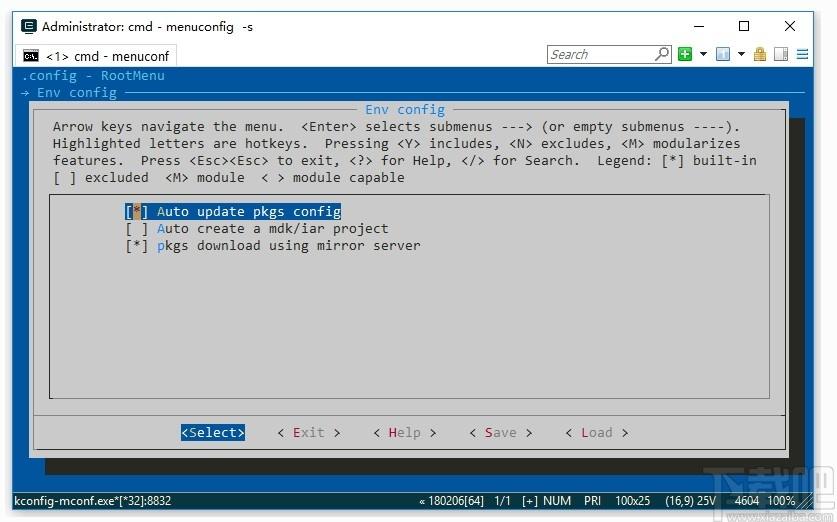
Task: Click the Help button
Action: [405, 432]
